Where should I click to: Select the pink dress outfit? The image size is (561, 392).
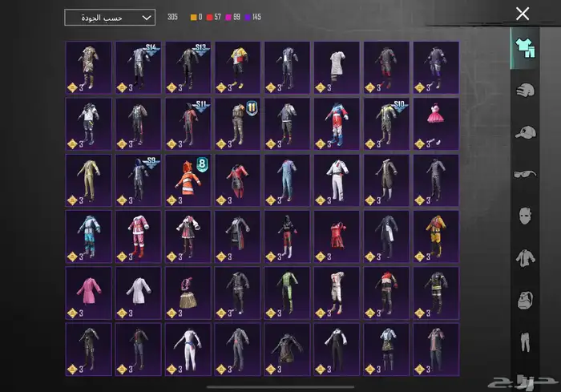(x=436, y=123)
